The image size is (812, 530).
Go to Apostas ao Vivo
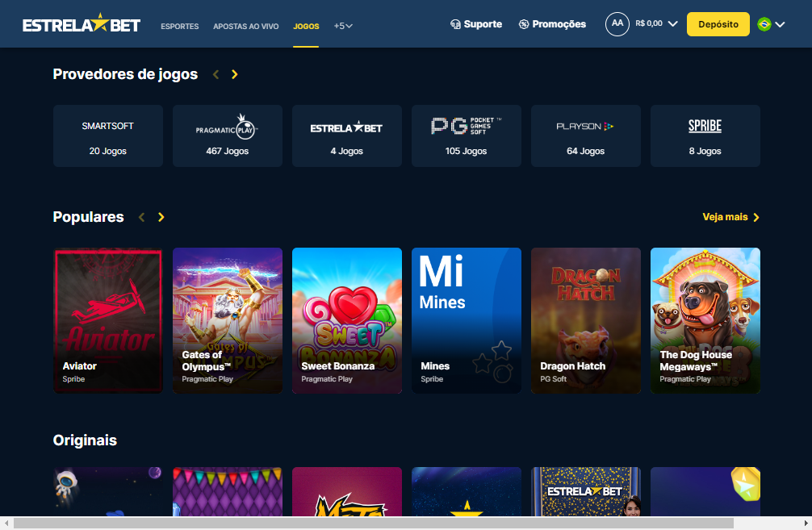[246, 26]
